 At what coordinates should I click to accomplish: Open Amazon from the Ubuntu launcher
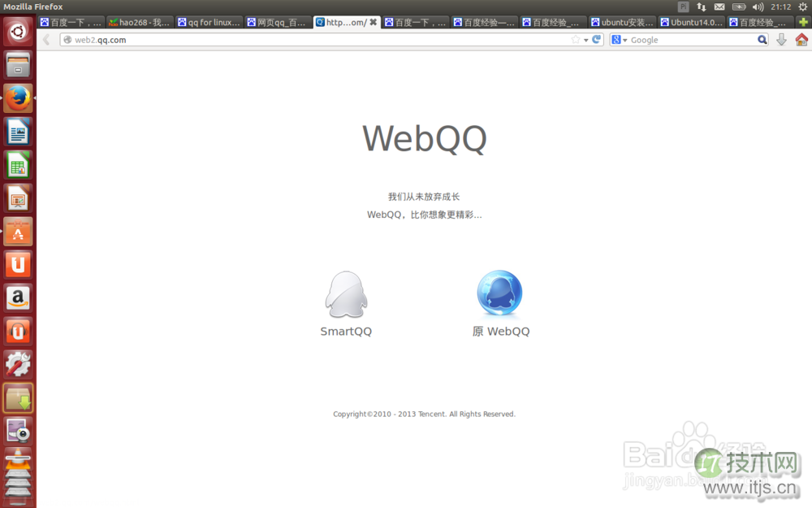click(18, 298)
